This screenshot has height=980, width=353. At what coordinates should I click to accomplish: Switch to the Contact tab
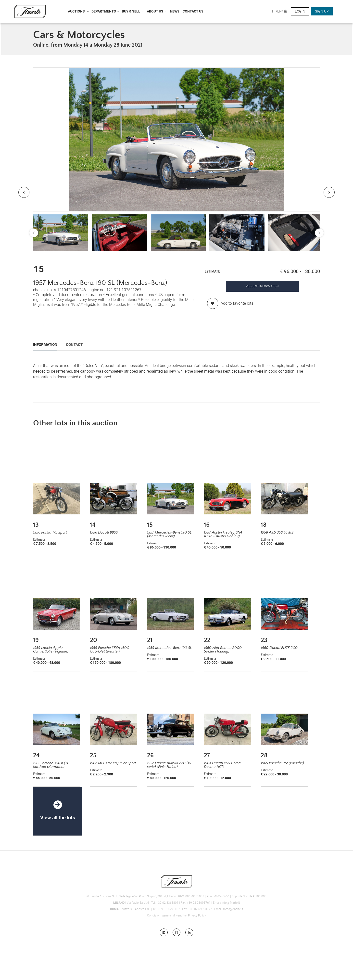[74, 345]
